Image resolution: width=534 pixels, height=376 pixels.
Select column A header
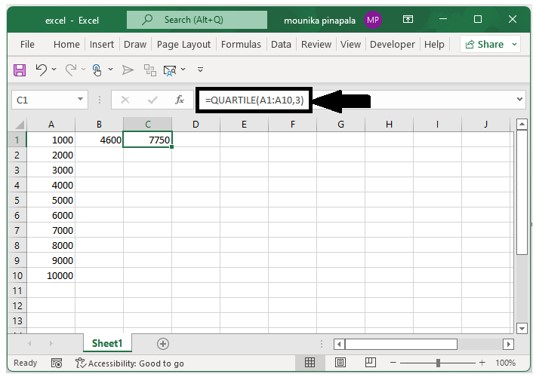[x=51, y=124]
